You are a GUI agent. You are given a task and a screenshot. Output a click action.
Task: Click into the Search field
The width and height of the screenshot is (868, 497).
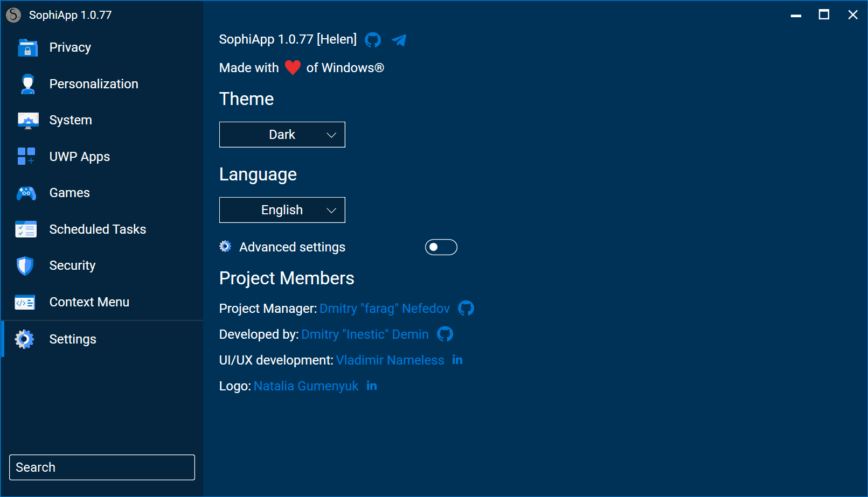click(x=102, y=467)
